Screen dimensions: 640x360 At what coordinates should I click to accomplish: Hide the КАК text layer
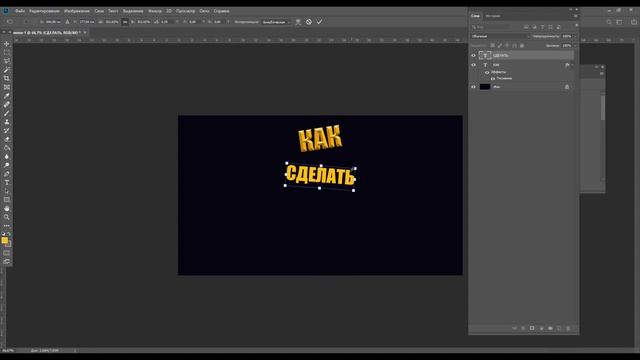pos(473,65)
